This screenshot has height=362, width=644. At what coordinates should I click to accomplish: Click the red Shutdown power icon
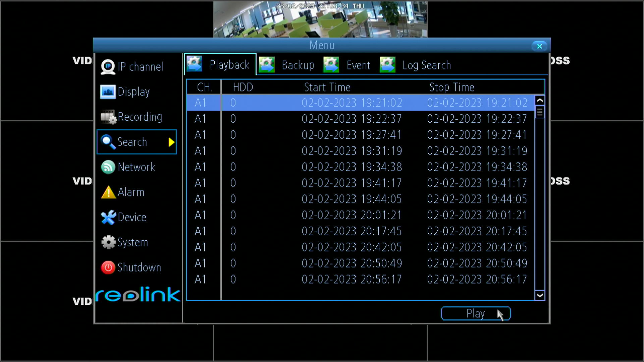(108, 267)
